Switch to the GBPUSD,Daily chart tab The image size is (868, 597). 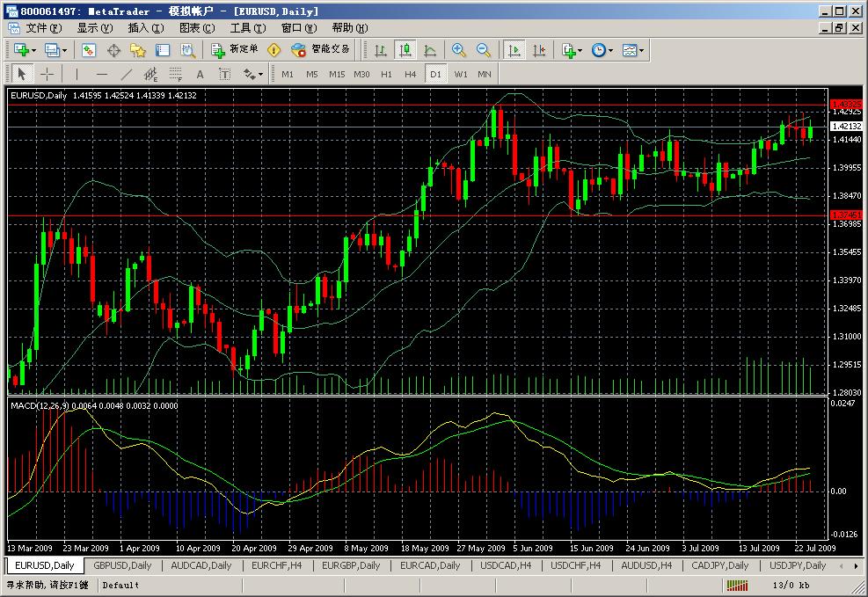pyautogui.click(x=122, y=565)
